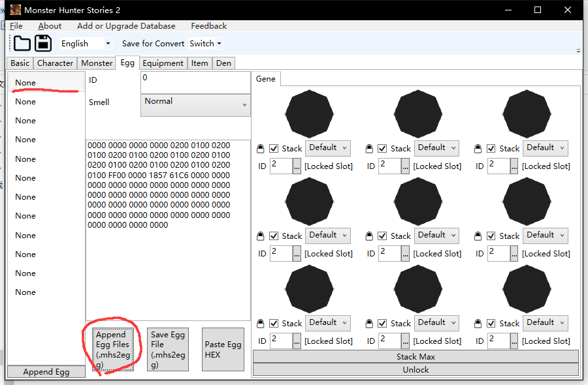588x385 pixels.
Task: Open the Switch platform dropdown
Action: pyautogui.click(x=205, y=44)
